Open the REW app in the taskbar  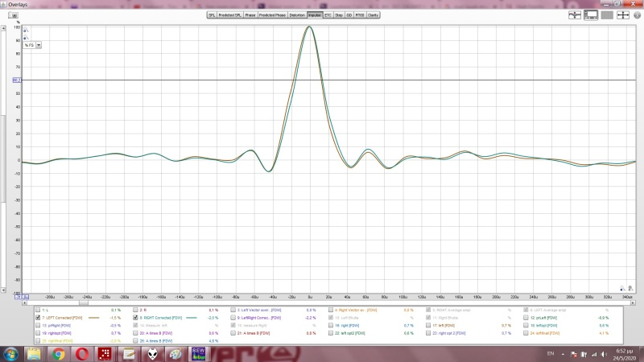[x=198, y=352]
